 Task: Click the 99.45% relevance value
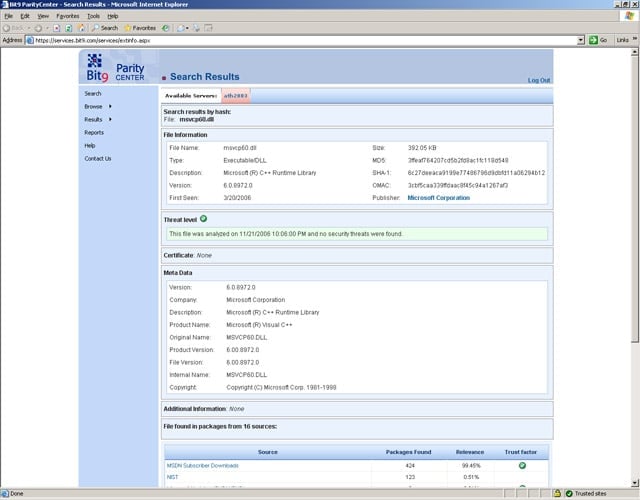[471, 465]
